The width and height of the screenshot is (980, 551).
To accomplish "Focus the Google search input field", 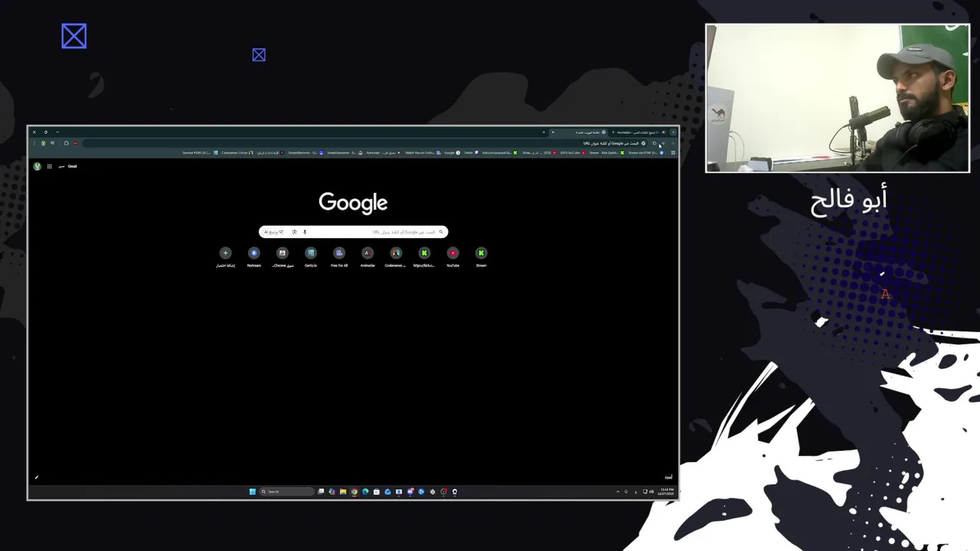I will tap(353, 232).
